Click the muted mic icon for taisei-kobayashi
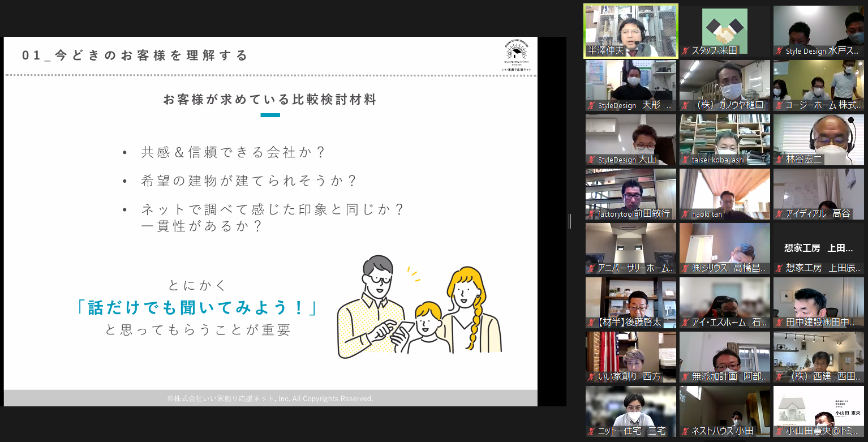This screenshot has height=442, width=868. point(686,160)
